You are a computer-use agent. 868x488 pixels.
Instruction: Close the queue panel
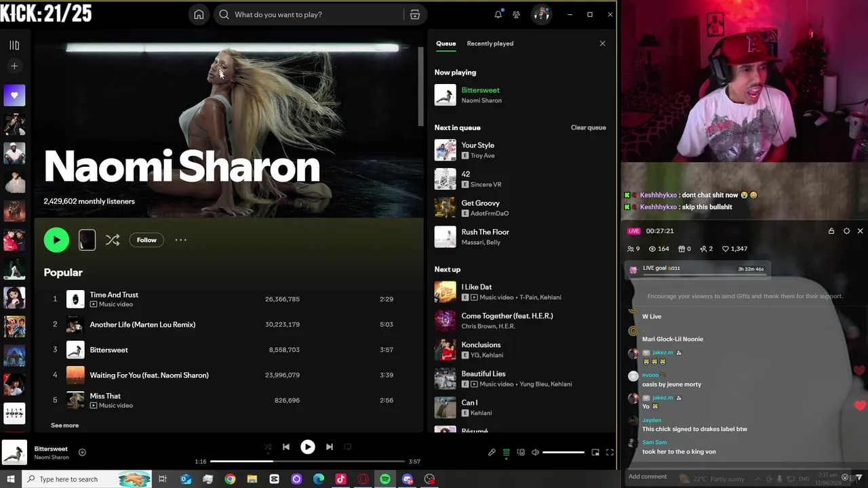click(x=602, y=43)
